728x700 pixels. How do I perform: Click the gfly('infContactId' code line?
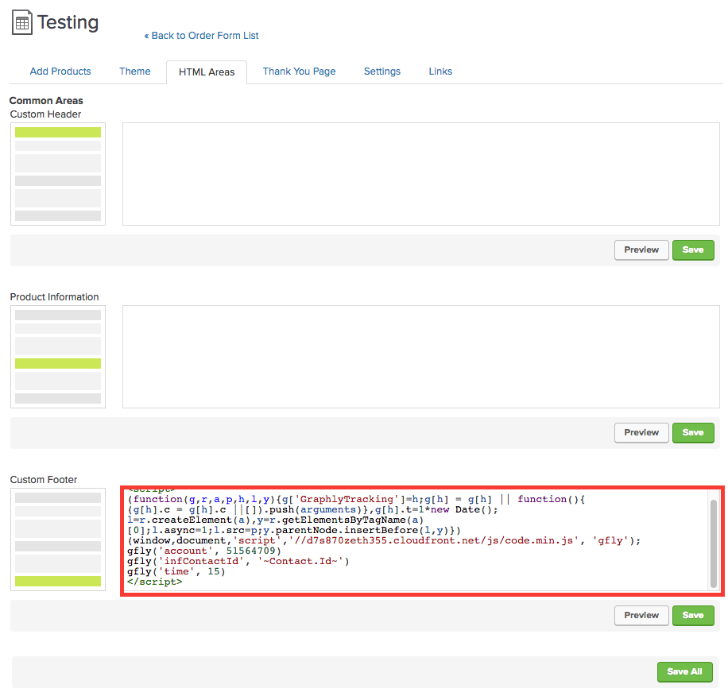pos(238,561)
